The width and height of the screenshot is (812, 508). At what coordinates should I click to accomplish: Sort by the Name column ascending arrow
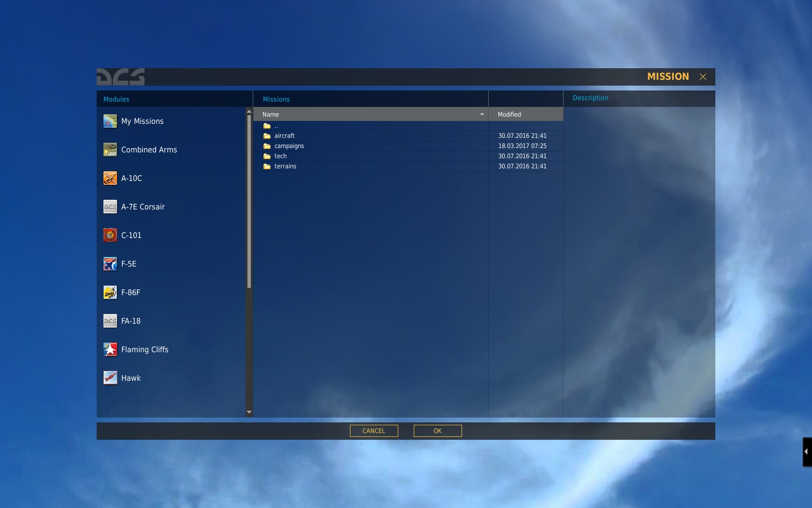click(x=482, y=114)
